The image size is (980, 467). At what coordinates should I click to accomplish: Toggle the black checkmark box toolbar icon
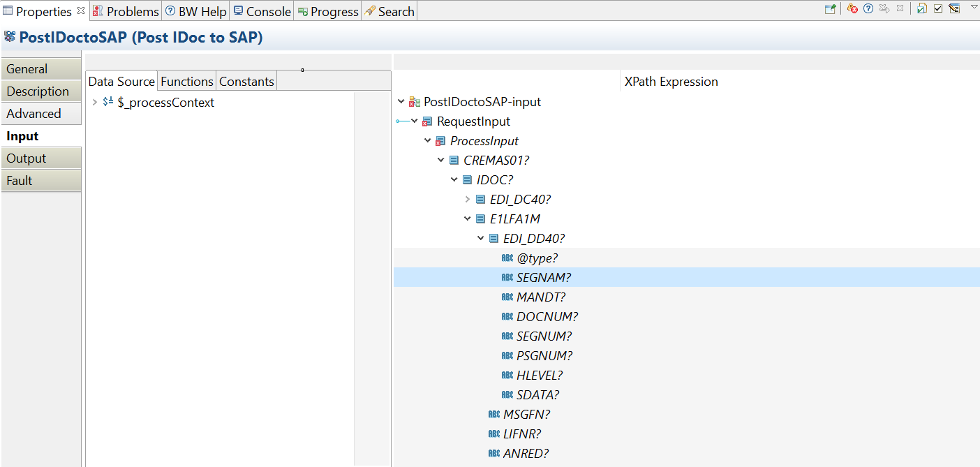click(938, 9)
